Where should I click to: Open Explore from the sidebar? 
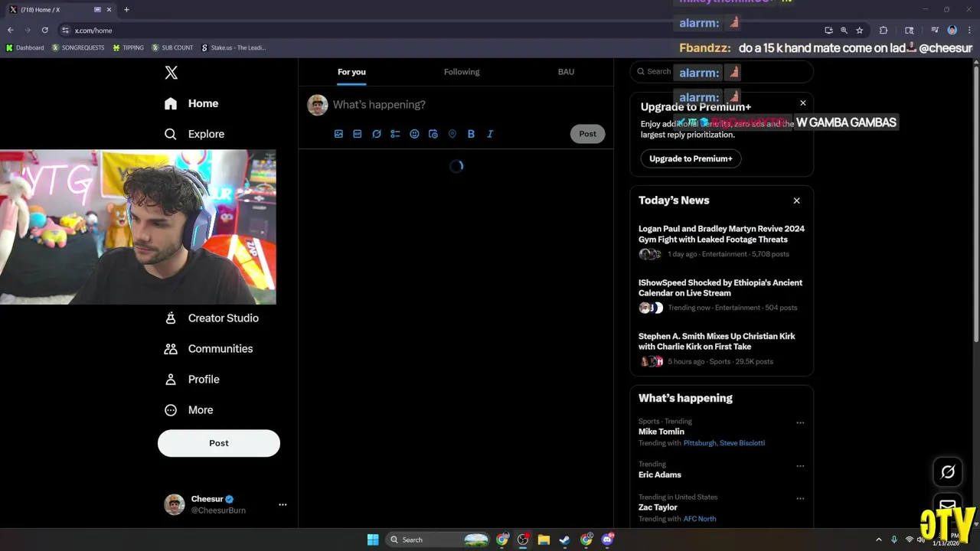click(194, 134)
